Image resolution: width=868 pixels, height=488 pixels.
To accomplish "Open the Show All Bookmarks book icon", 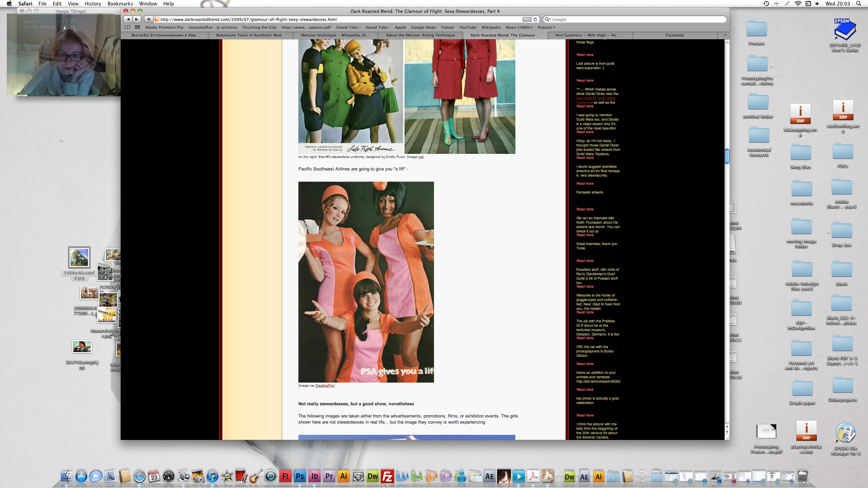I will point(127,27).
